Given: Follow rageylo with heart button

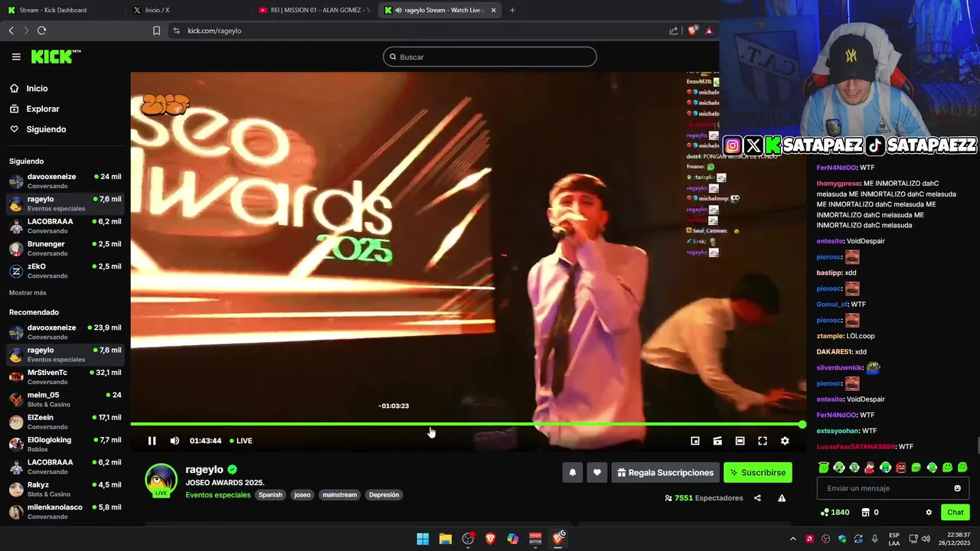Looking at the screenshot, I should [x=597, y=473].
